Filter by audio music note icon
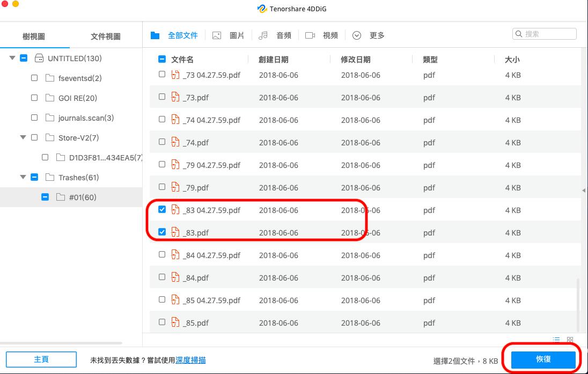The image size is (588, 374). pos(263,35)
